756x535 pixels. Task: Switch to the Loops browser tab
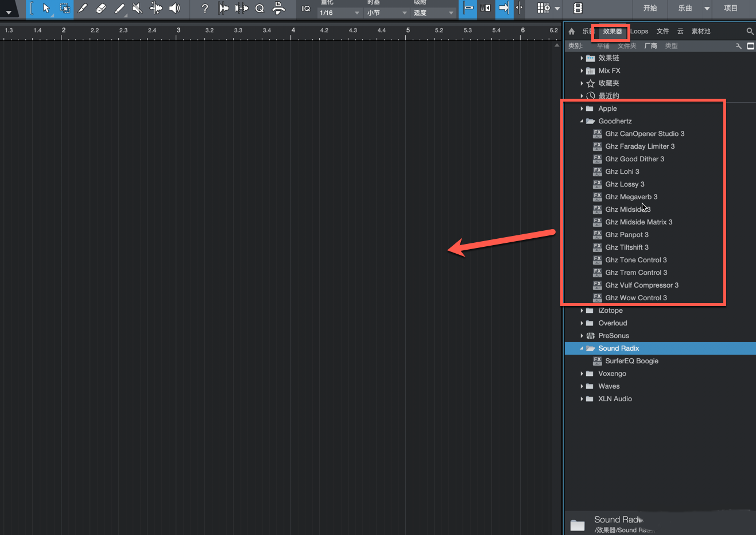click(639, 32)
